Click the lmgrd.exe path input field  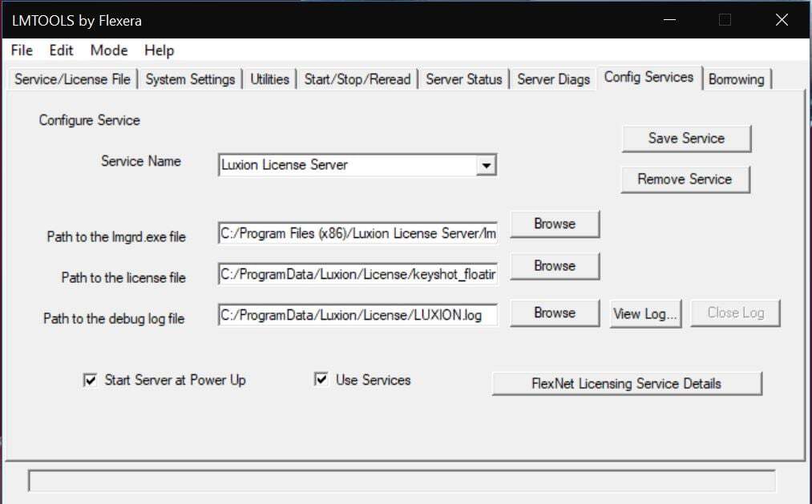pyautogui.click(x=358, y=233)
